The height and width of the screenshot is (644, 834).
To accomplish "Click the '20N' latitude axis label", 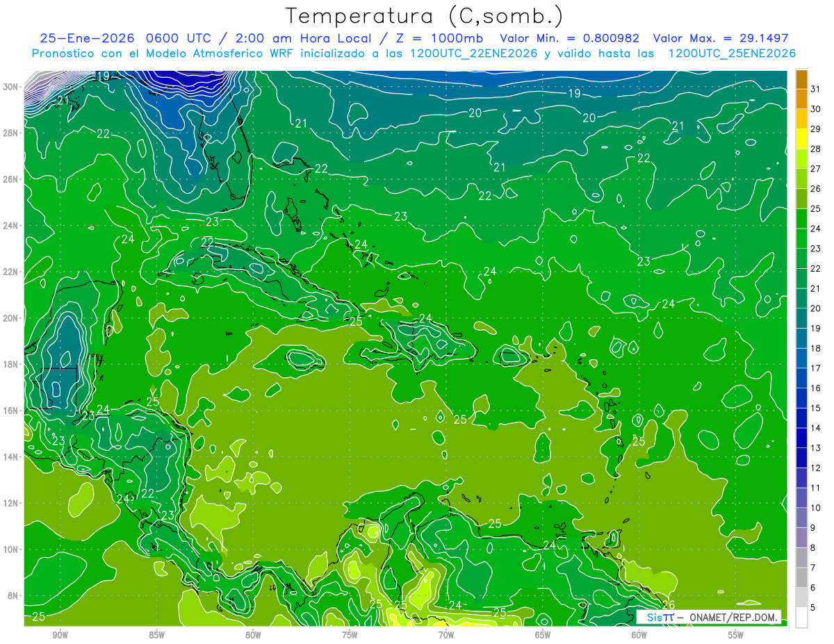I will [12, 317].
